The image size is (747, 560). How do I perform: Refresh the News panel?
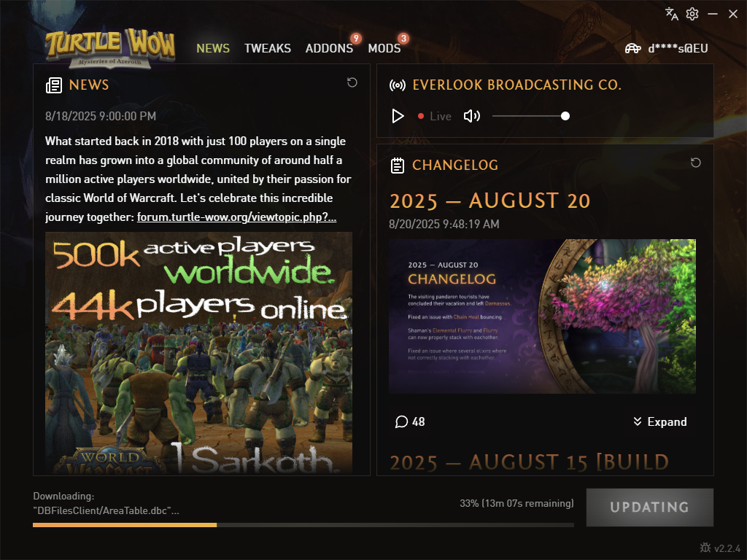tap(352, 82)
